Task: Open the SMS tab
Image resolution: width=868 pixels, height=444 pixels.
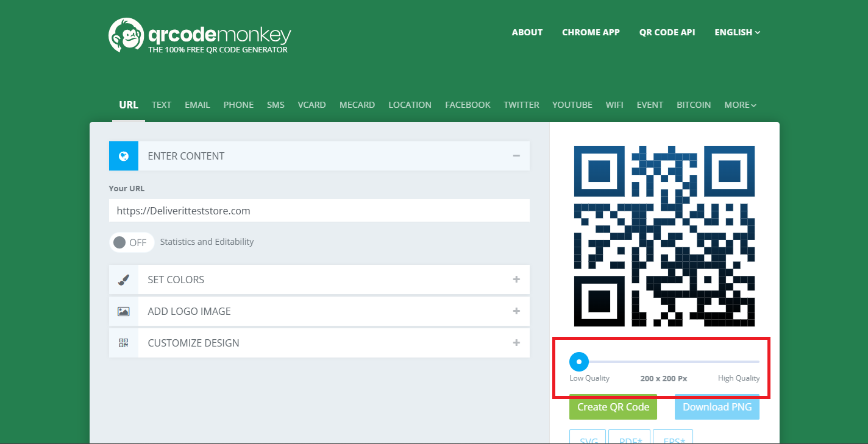Action: coord(276,105)
